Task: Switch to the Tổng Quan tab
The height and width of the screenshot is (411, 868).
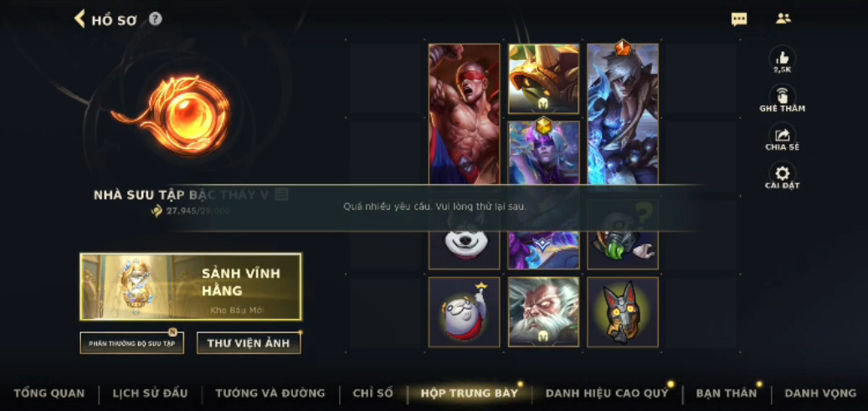Action: point(49,393)
